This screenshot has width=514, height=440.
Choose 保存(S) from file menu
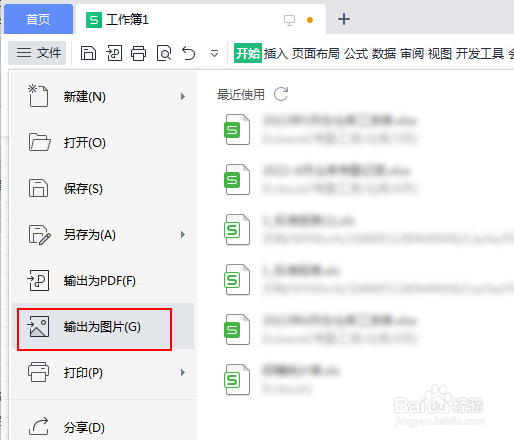coord(103,189)
